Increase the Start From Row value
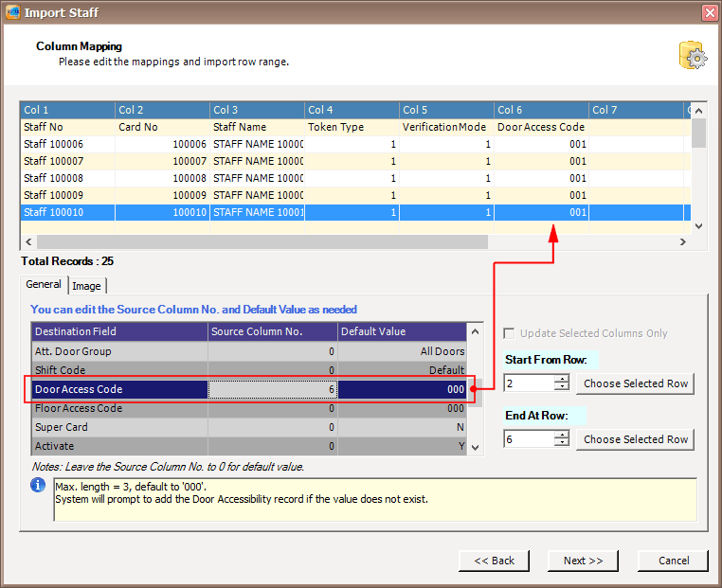The height and width of the screenshot is (588, 722). point(562,379)
